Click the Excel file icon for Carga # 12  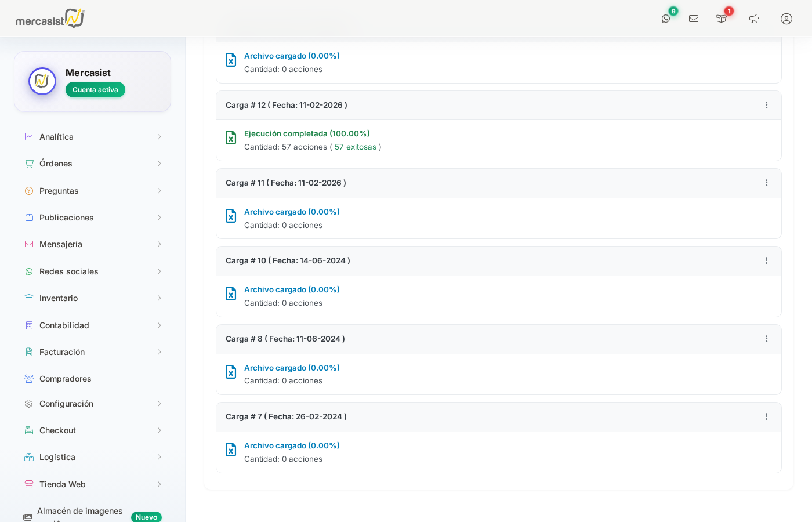[x=231, y=137]
